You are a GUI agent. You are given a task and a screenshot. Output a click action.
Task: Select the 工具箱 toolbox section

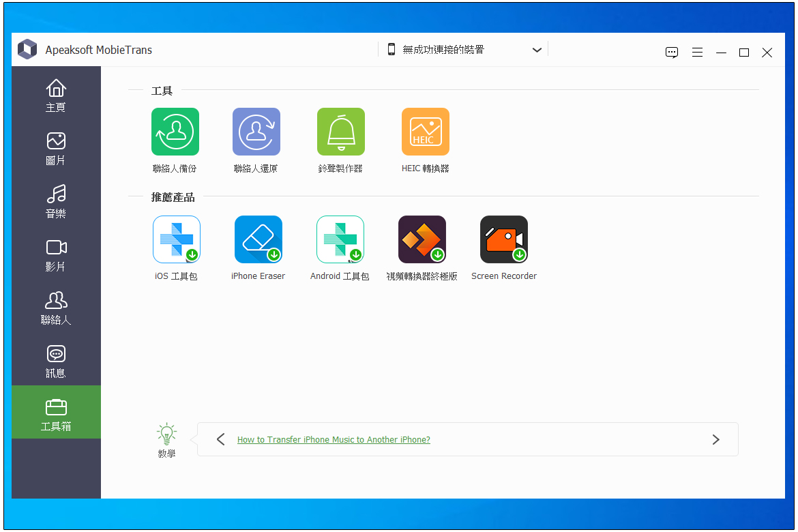coord(56,412)
